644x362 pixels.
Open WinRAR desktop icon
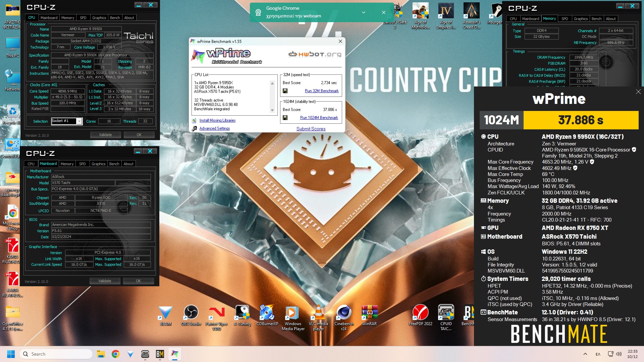pyautogui.click(x=369, y=315)
